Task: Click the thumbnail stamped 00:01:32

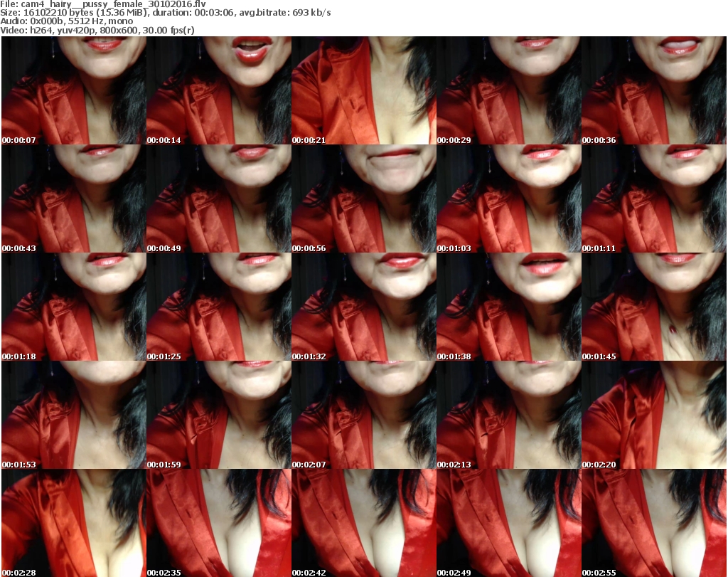Action: (x=364, y=307)
